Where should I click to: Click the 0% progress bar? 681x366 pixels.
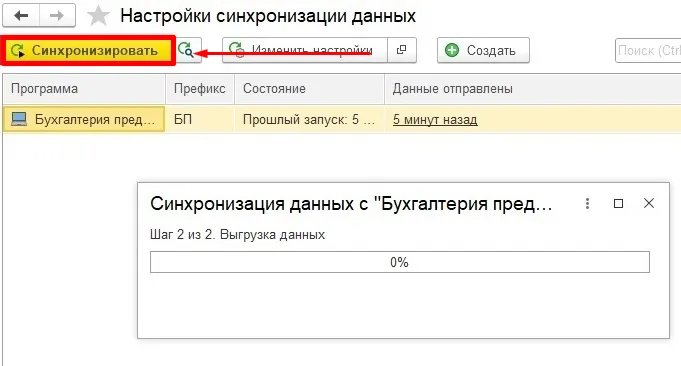coord(400,262)
